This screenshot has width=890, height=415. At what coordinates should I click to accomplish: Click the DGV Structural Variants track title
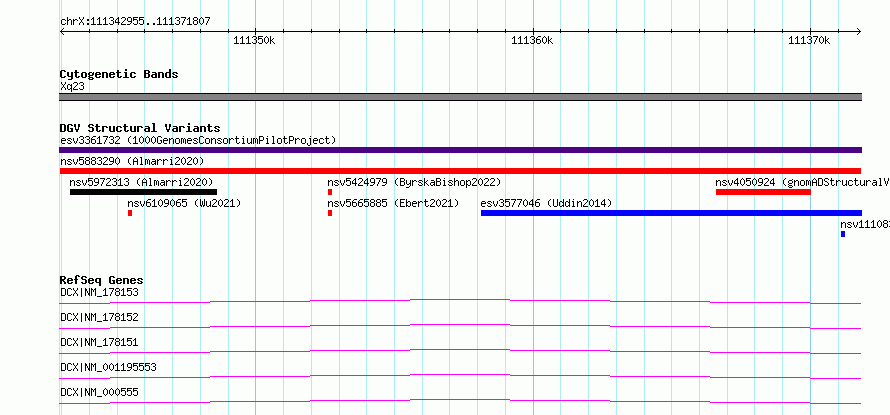click(140, 128)
